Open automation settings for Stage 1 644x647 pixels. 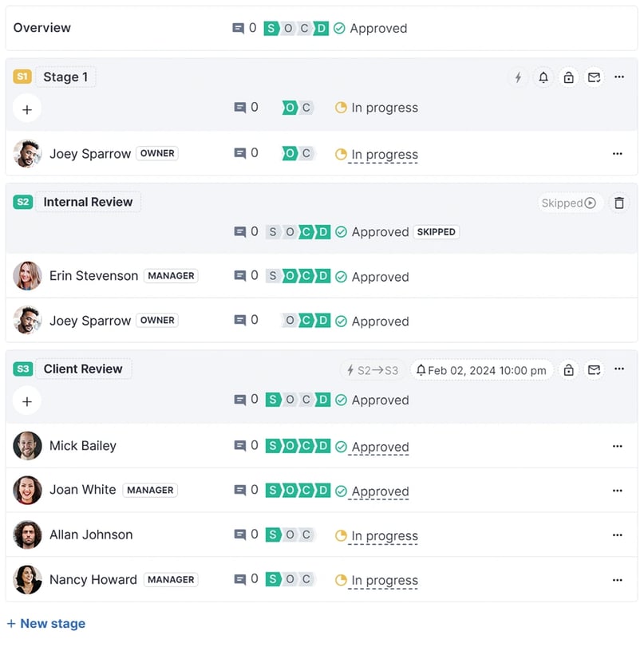click(x=518, y=77)
